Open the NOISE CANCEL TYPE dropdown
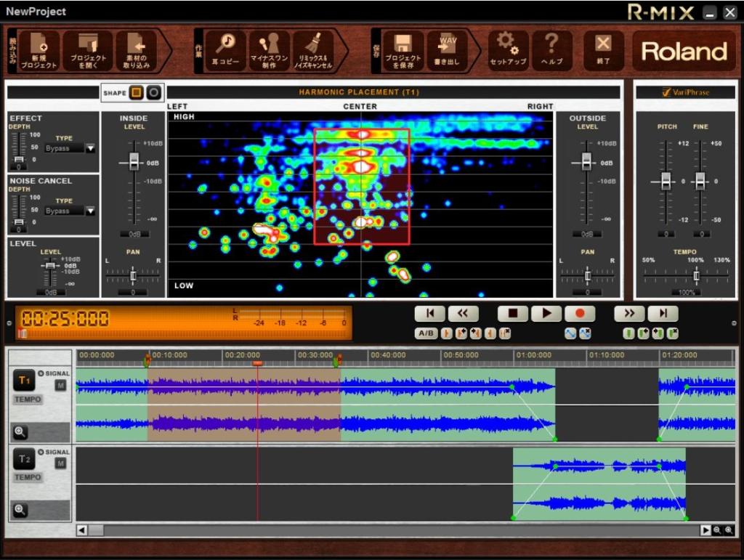Viewport: 744px width, 560px height. [92, 211]
